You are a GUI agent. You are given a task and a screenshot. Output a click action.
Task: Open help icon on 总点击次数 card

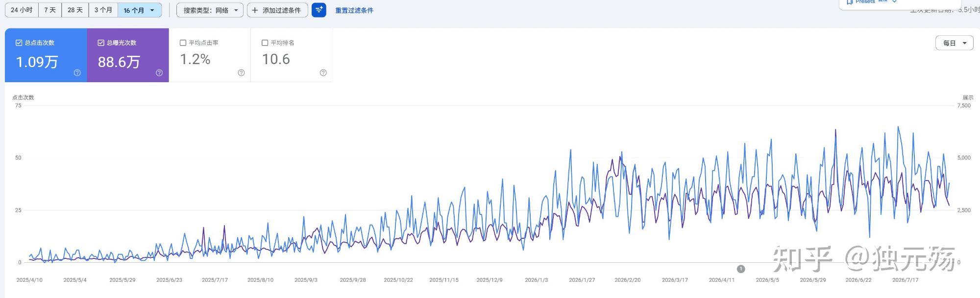point(77,72)
